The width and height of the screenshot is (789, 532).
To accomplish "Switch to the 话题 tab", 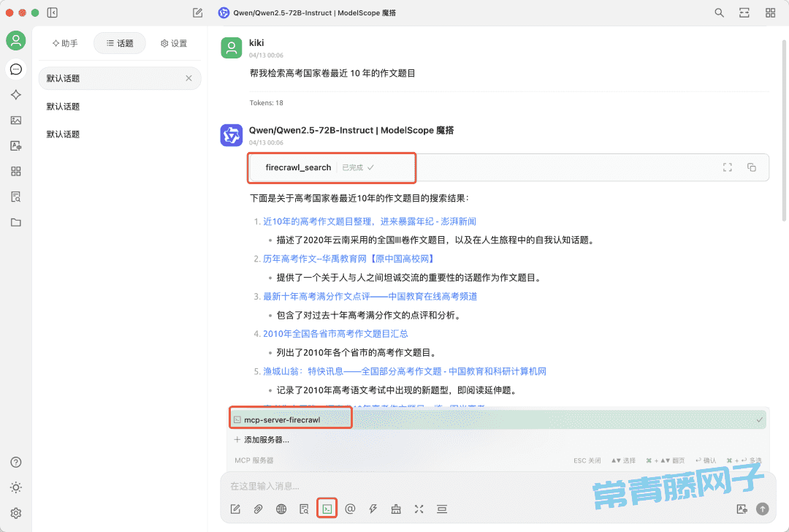I will [120, 43].
